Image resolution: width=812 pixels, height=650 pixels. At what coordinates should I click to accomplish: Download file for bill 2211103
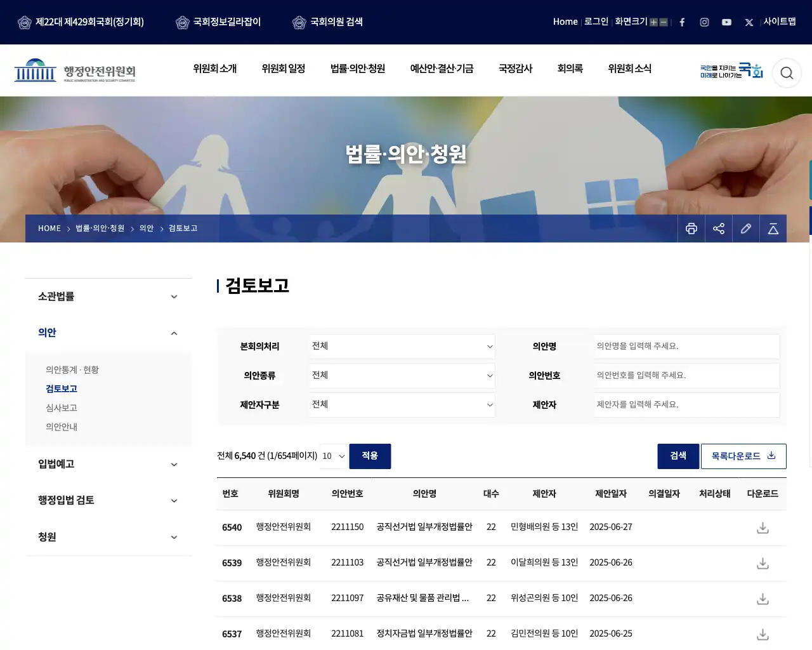point(763,564)
